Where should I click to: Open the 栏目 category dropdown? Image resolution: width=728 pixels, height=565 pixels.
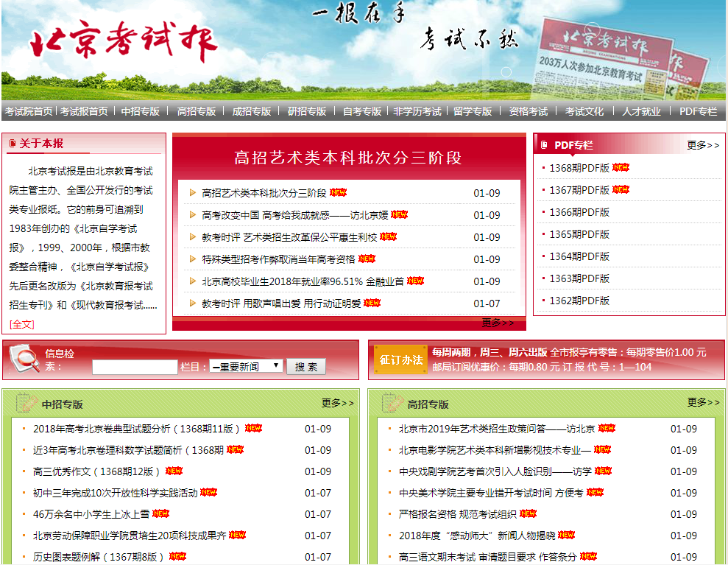(x=246, y=366)
